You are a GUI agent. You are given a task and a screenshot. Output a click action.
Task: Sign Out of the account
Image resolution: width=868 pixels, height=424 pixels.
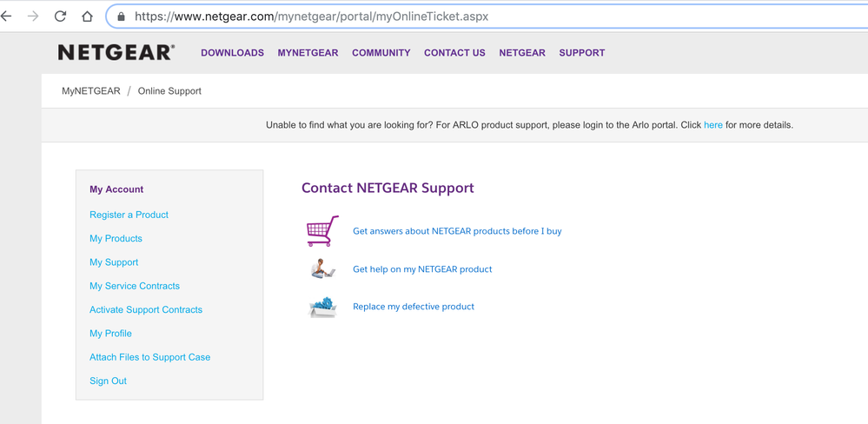pyautogui.click(x=108, y=381)
